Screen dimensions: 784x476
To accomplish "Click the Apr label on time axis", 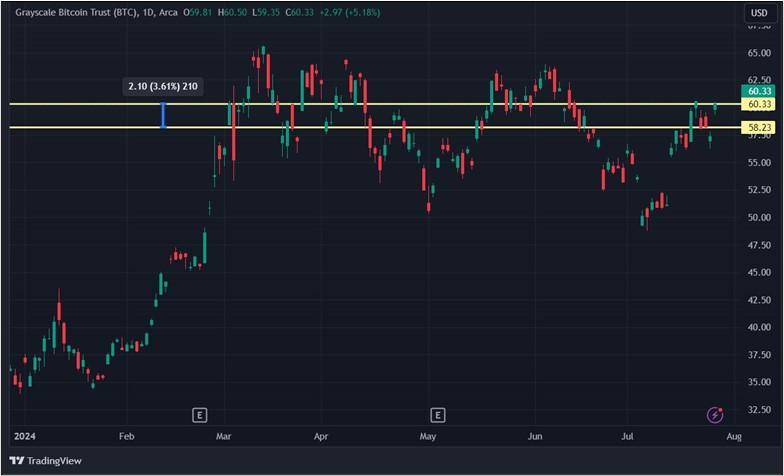I will pos(320,436).
